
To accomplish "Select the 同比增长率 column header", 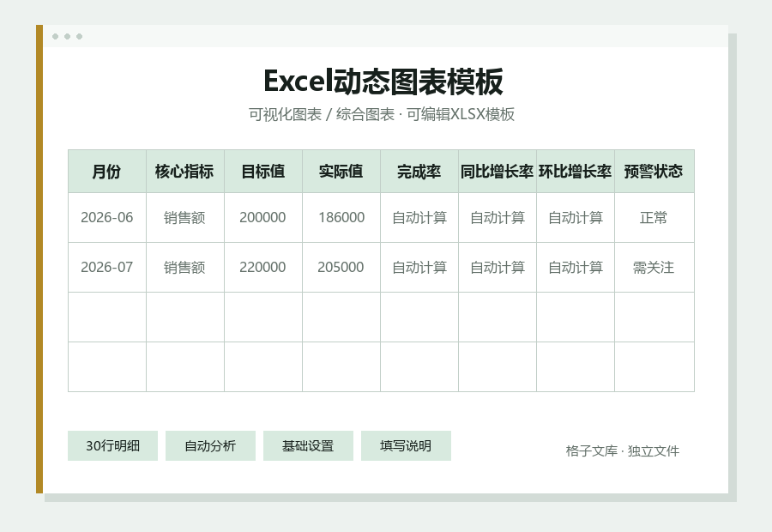I will coord(498,172).
